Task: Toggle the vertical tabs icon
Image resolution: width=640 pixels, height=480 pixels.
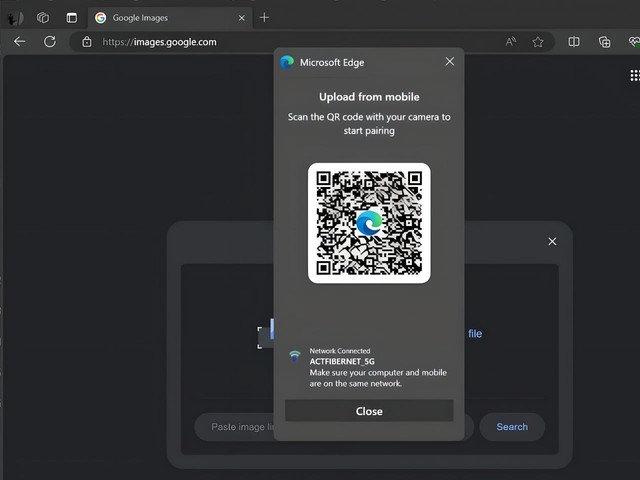Action: (72, 18)
